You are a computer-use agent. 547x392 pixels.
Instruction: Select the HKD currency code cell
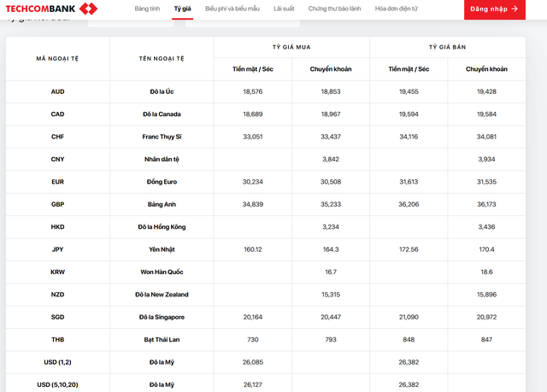[x=57, y=227]
